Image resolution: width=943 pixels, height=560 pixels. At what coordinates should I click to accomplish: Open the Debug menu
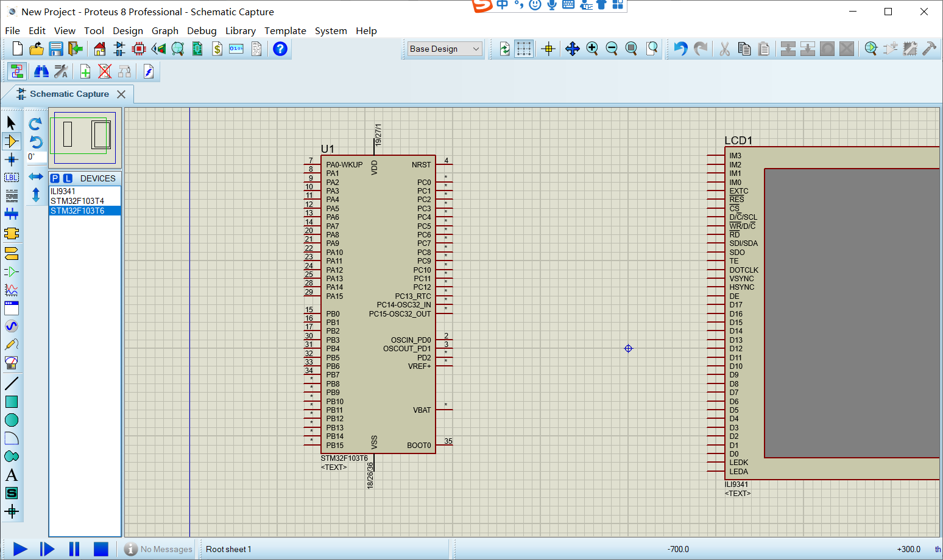click(x=202, y=30)
